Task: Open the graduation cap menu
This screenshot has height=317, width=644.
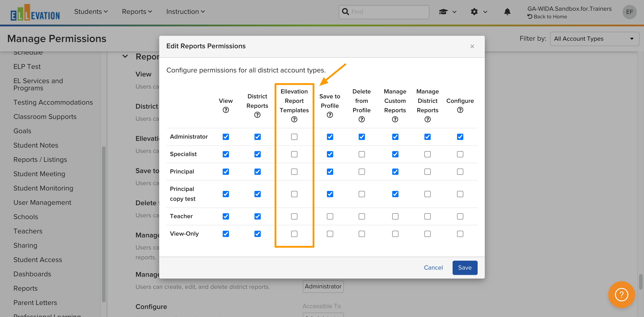Action: tap(447, 12)
